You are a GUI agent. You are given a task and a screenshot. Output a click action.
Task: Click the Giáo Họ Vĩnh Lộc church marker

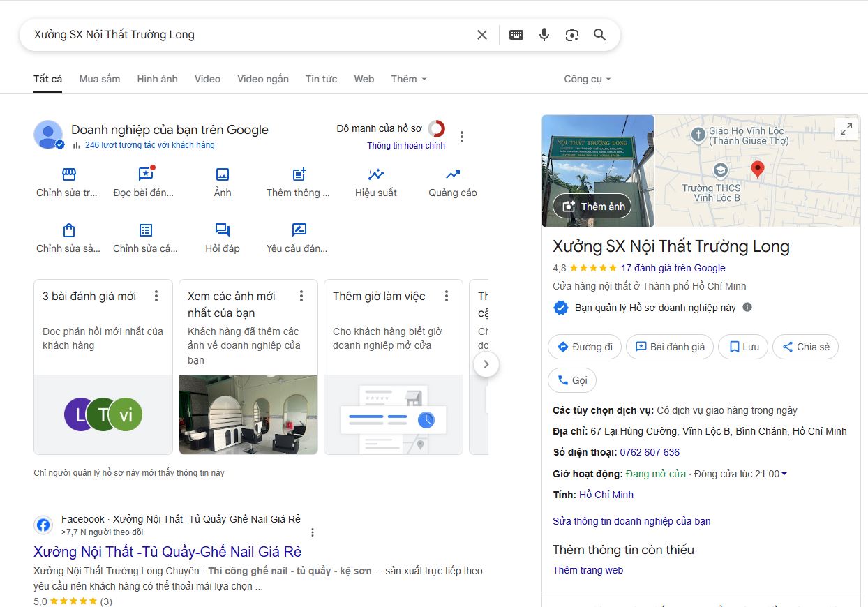[x=698, y=135]
